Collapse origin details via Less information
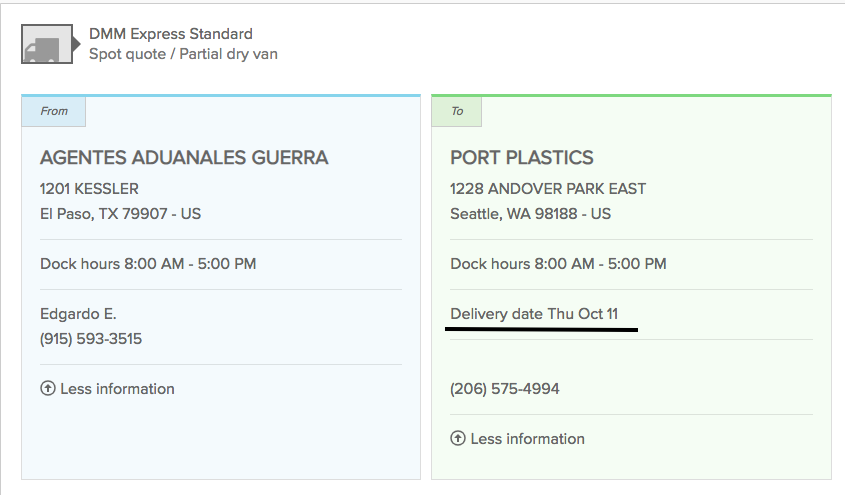This screenshot has width=845, height=495. coord(107,388)
